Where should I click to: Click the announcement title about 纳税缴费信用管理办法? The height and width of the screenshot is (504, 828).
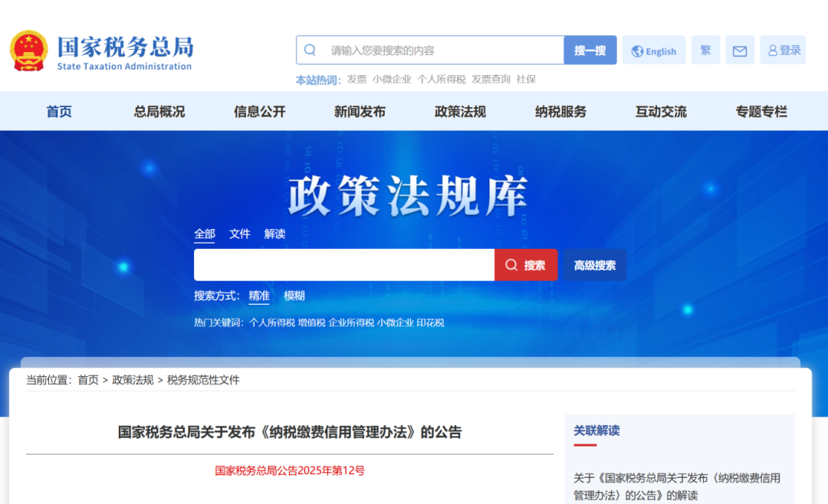289,432
